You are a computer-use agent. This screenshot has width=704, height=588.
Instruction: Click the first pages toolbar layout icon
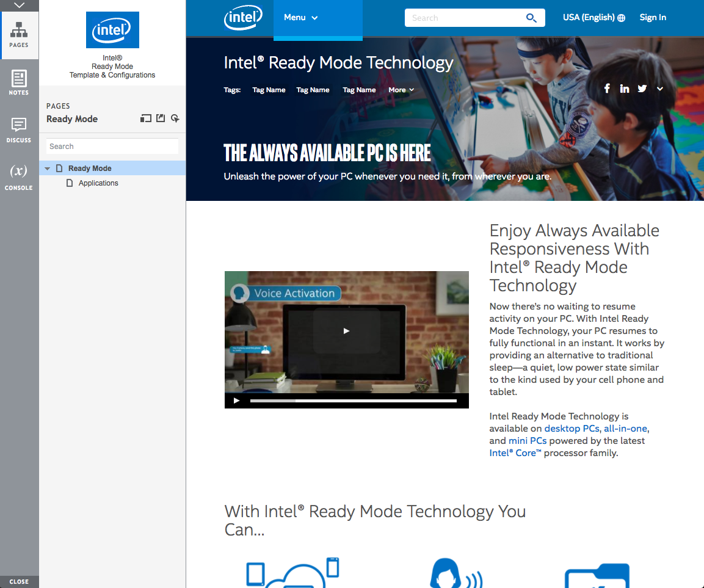click(x=145, y=118)
